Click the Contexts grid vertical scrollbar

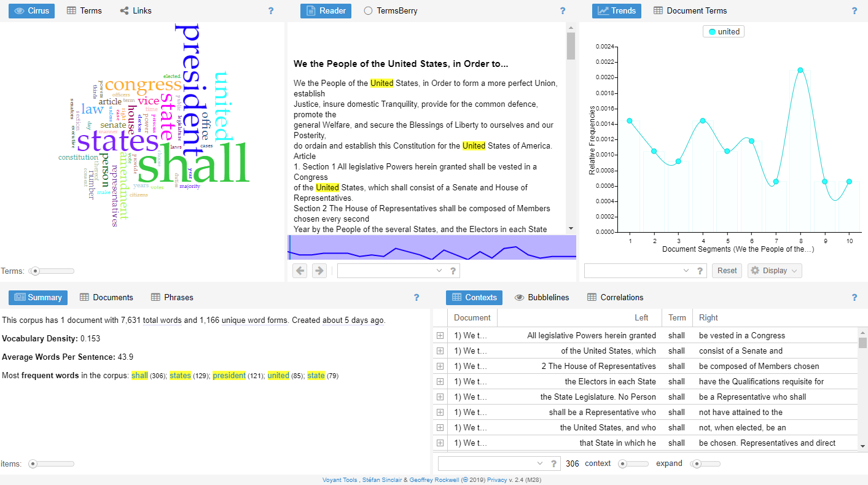(862, 389)
